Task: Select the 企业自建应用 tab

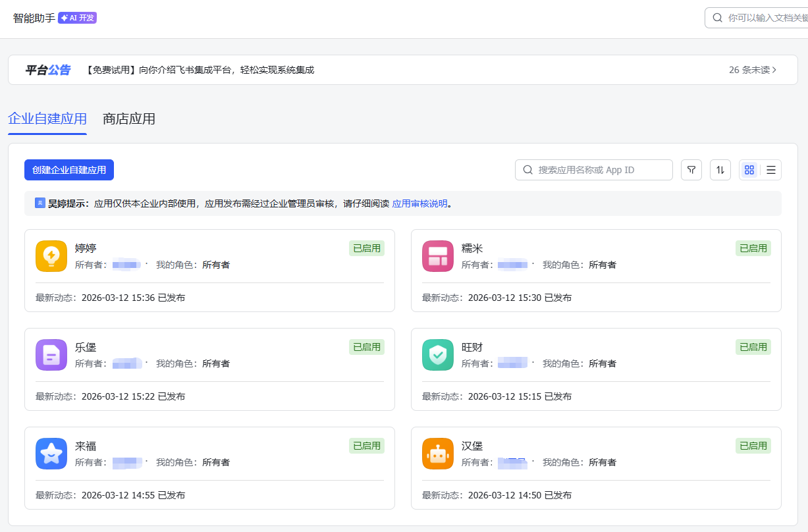Action: [x=47, y=119]
